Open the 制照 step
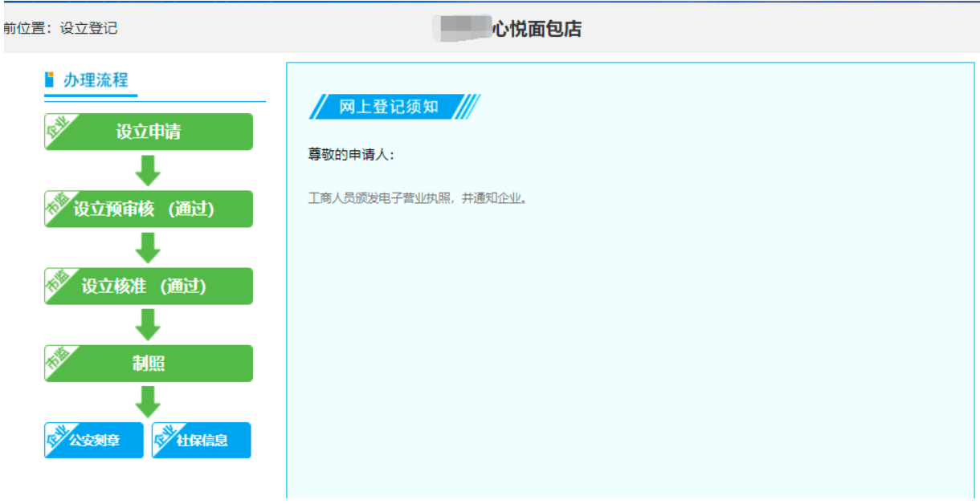The width and height of the screenshot is (980, 504). point(149,362)
